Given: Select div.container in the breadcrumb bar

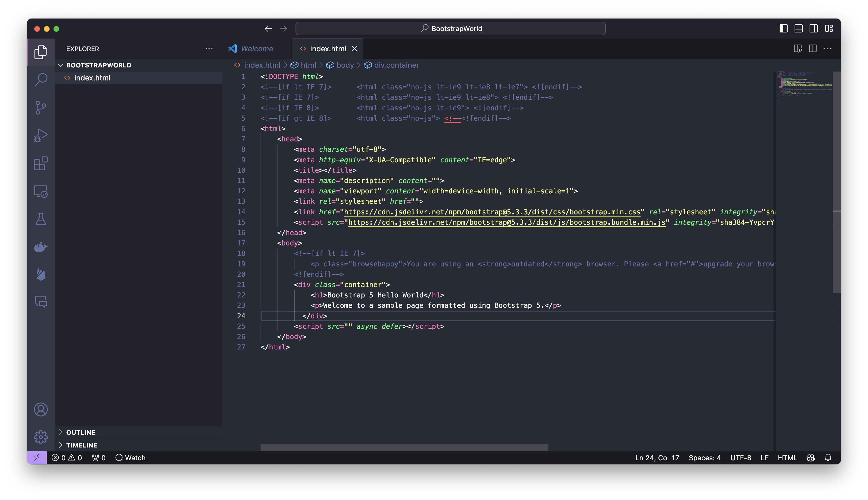Looking at the screenshot, I should point(397,65).
